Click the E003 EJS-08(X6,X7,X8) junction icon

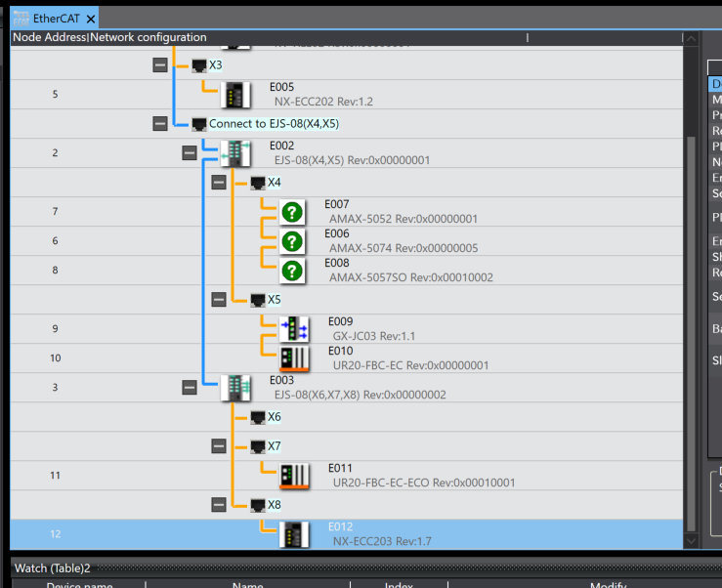click(x=235, y=388)
